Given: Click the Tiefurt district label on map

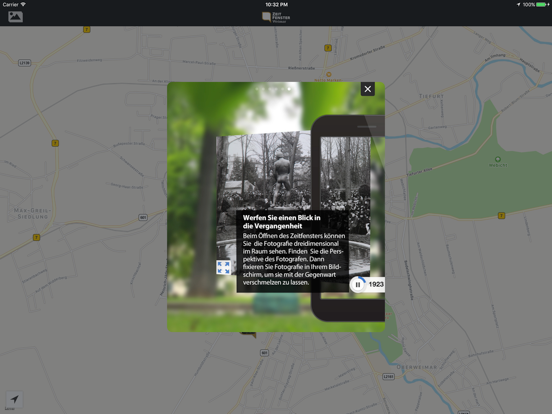Looking at the screenshot, I should click(x=431, y=96).
